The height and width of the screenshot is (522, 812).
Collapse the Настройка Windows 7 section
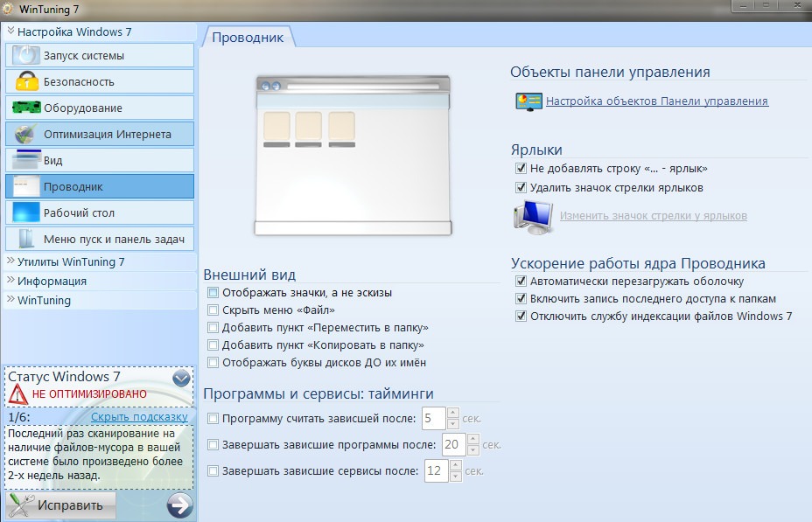click(10, 31)
